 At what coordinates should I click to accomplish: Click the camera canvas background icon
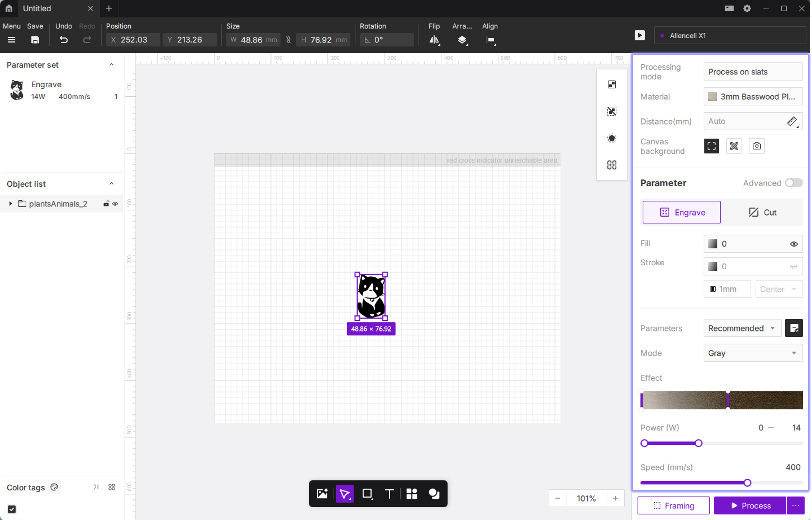756,146
